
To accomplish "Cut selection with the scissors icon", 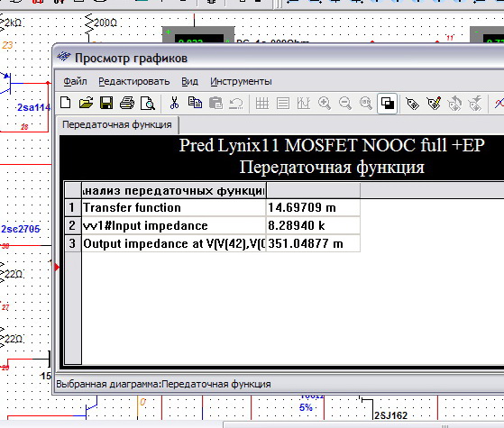I will coord(174,103).
